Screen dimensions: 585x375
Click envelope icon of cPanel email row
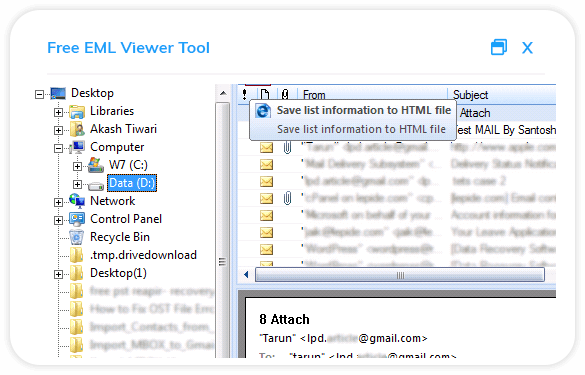(x=266, y=199)
